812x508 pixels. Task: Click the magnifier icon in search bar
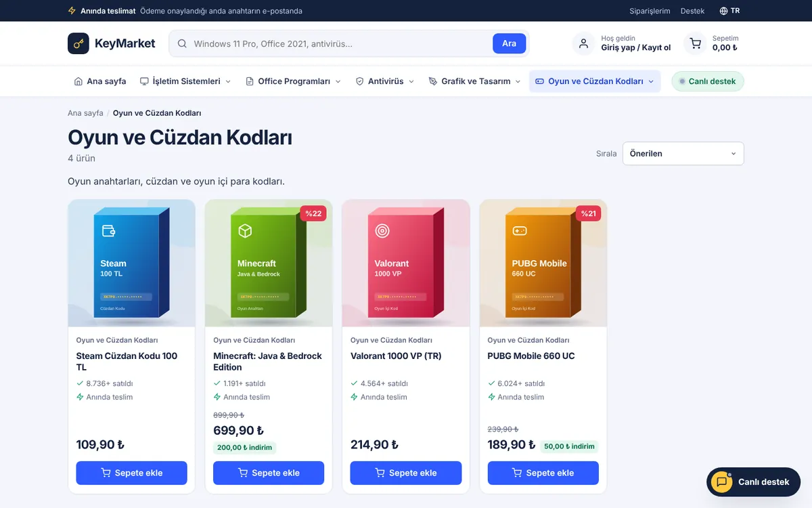[x=182, y=43]
